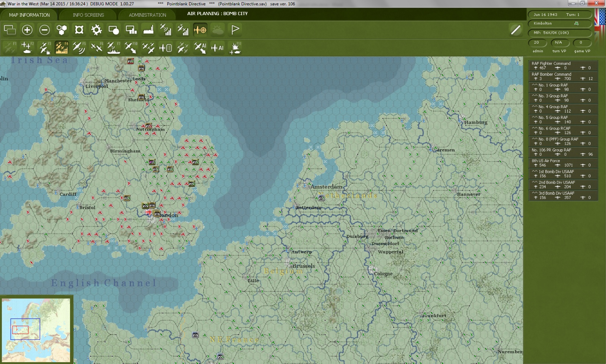The height and width of the screenshot is (364, 606).
Task: Click the F5 air recon directive icon
Action: click(79, 48)
